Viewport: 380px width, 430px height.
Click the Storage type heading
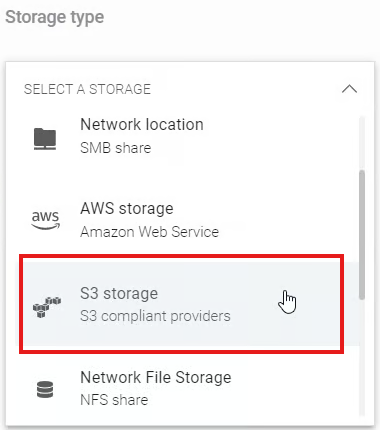[x=55, y=17]
